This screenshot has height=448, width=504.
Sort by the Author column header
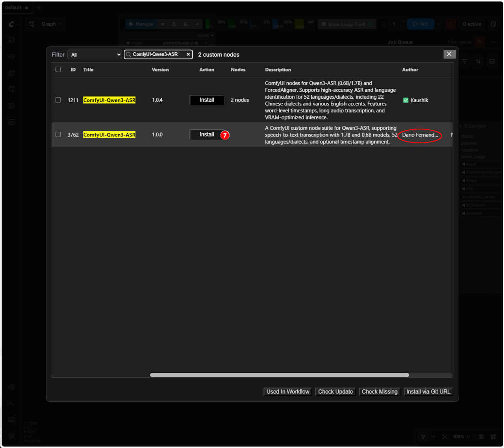(x=410, y=70)
